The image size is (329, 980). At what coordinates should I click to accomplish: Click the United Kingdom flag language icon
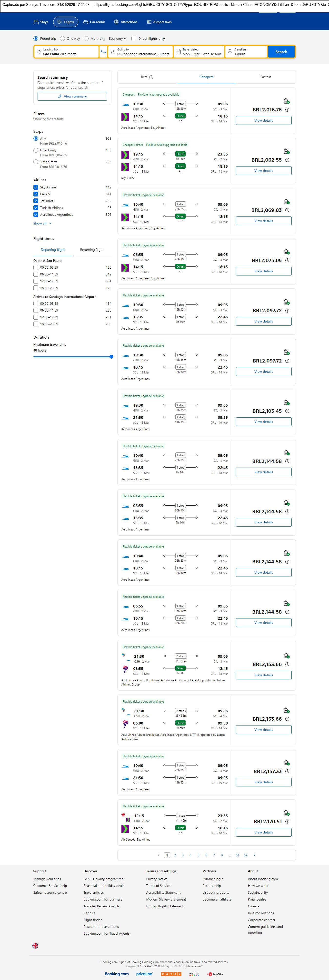click(x=35, y=945)
